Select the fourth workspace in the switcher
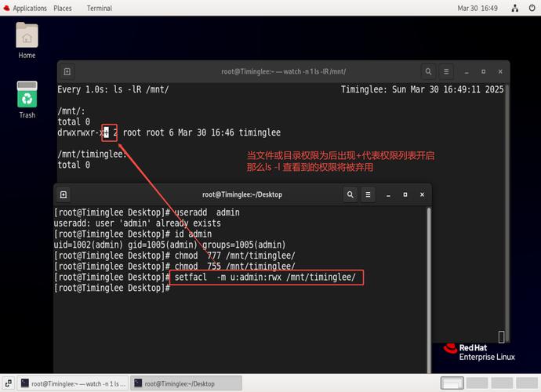Image resolution: width=541 pixels, height=392 pixels. (527, 383)
